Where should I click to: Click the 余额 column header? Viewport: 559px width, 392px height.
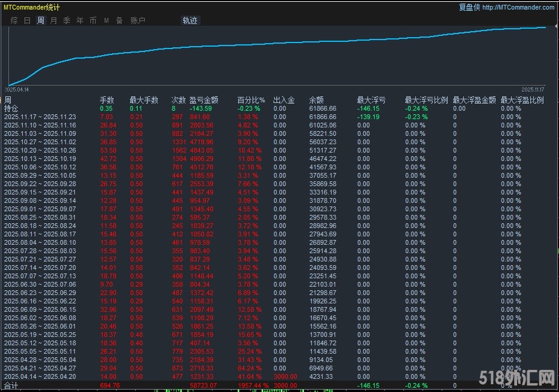click(316, 100)
